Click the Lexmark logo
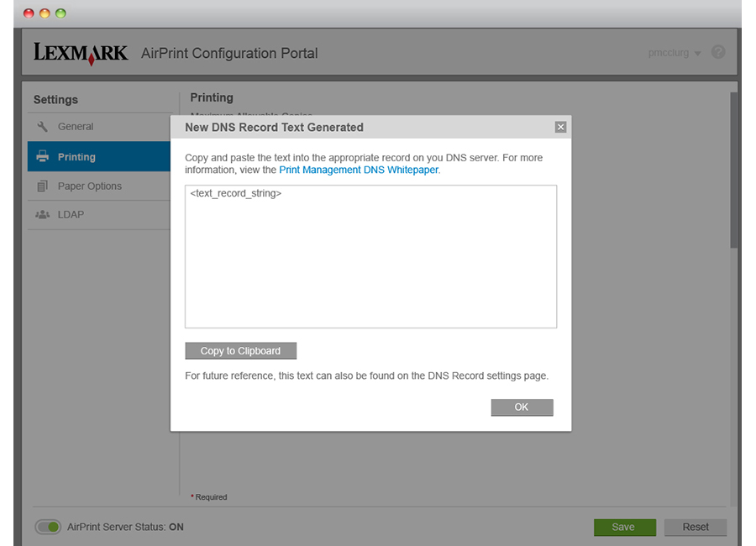 pyautogui.click(x=81, y=53)
